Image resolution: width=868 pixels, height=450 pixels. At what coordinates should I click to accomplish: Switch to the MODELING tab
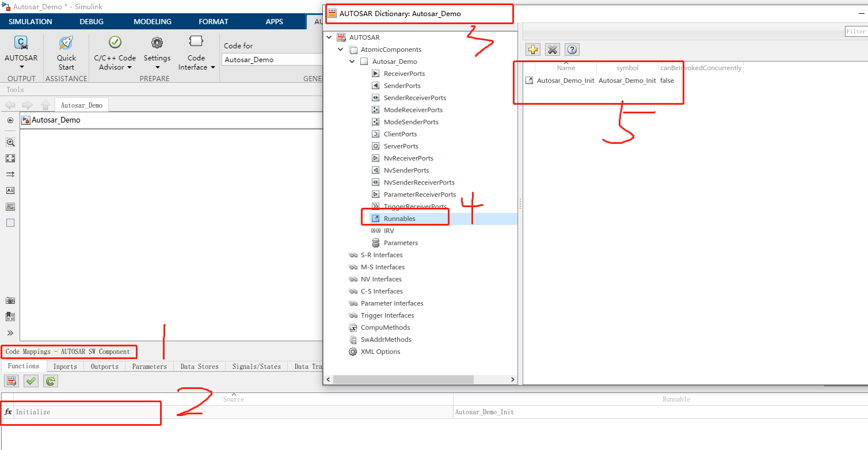[153, 21]
